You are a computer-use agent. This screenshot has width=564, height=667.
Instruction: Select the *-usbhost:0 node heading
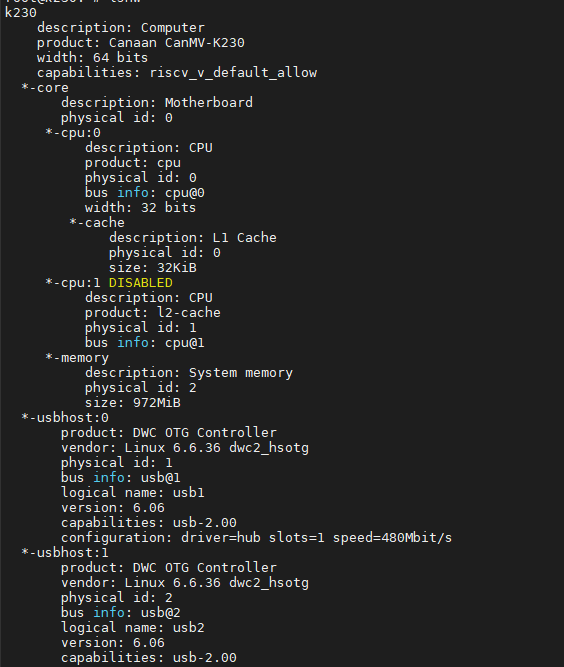(x=65, y=418)
